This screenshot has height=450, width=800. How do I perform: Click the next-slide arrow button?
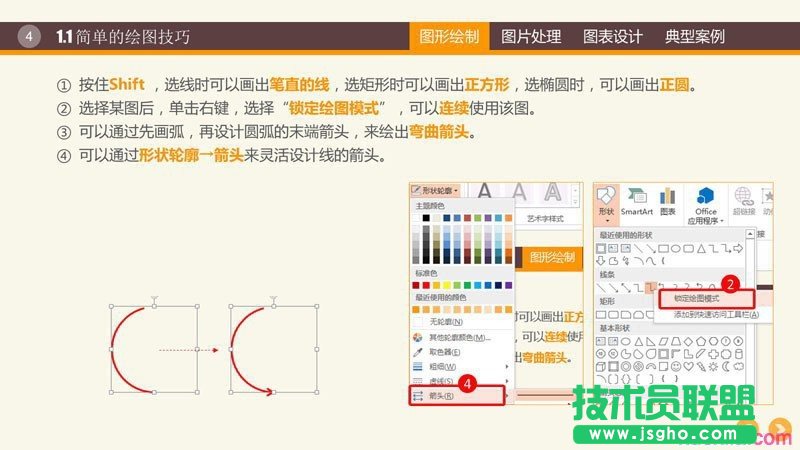(x=779, y=428)
